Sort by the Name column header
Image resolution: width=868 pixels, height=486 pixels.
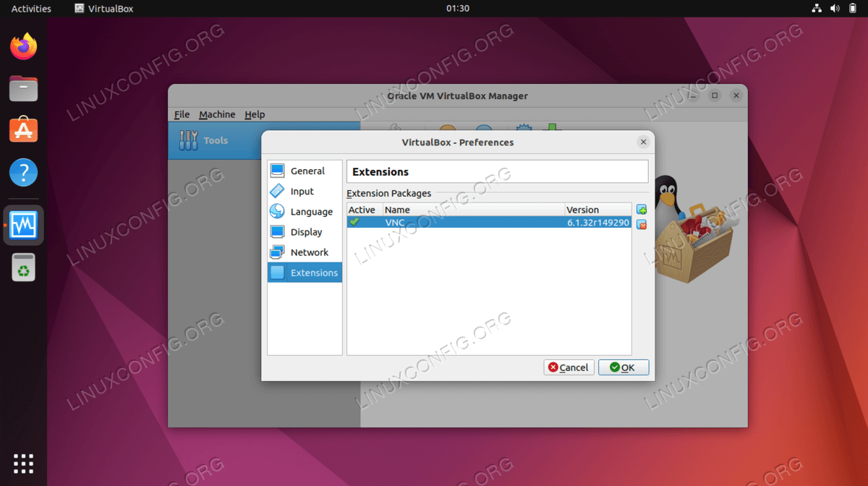click(474, 210)
